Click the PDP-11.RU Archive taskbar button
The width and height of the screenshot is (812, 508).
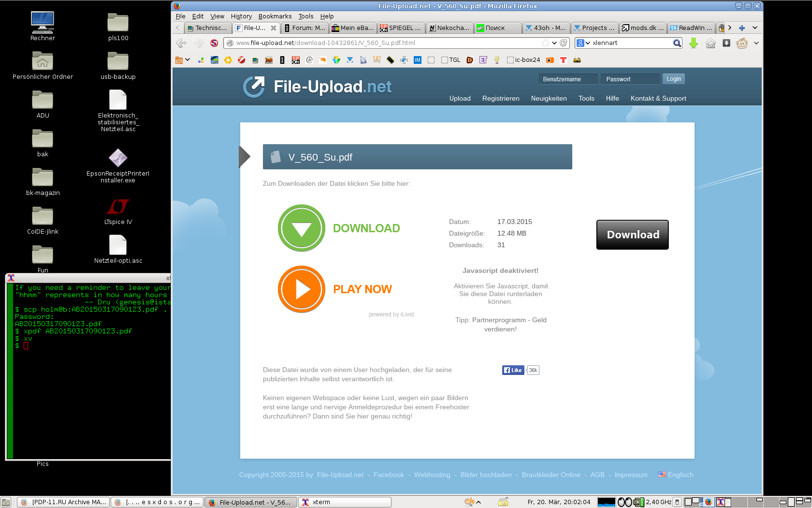[63, 502]
